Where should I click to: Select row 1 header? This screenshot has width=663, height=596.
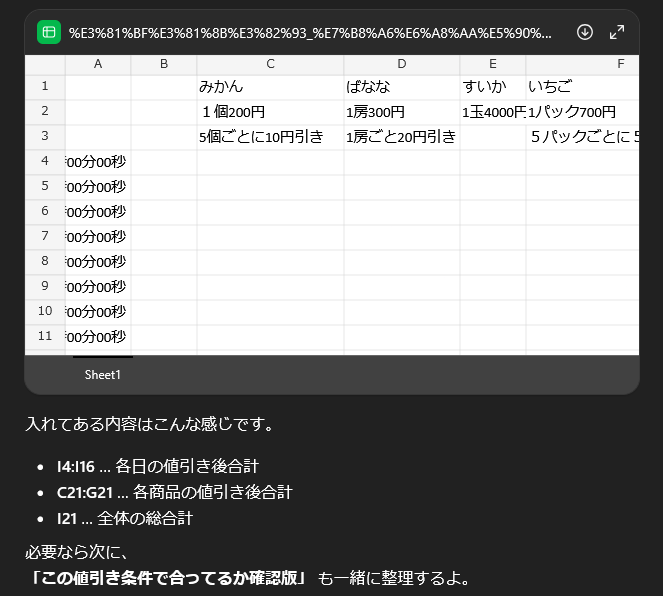[x=45, y=87]
